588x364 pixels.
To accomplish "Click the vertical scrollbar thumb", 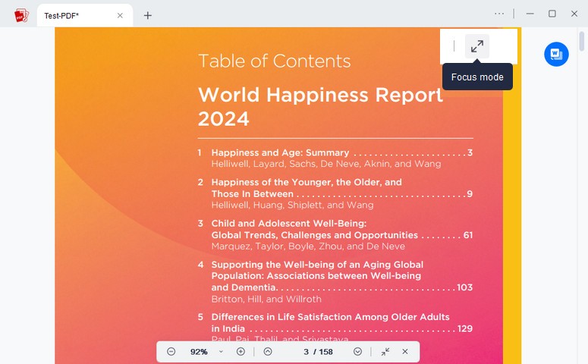I will point(582,41).
